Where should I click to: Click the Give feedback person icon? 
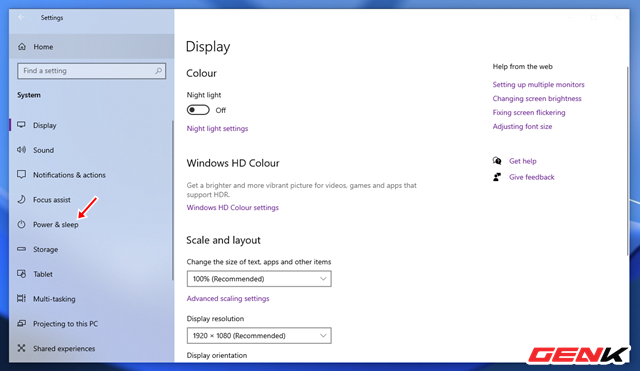497,177
